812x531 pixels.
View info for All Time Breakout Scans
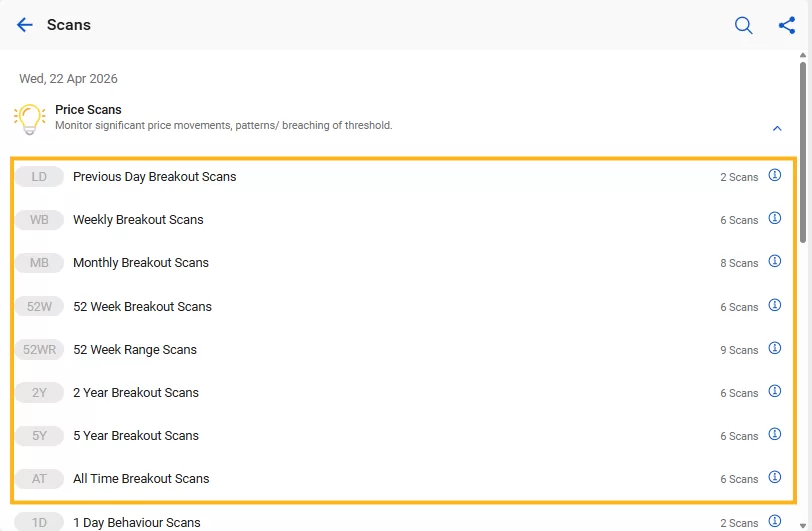point(774,478)
